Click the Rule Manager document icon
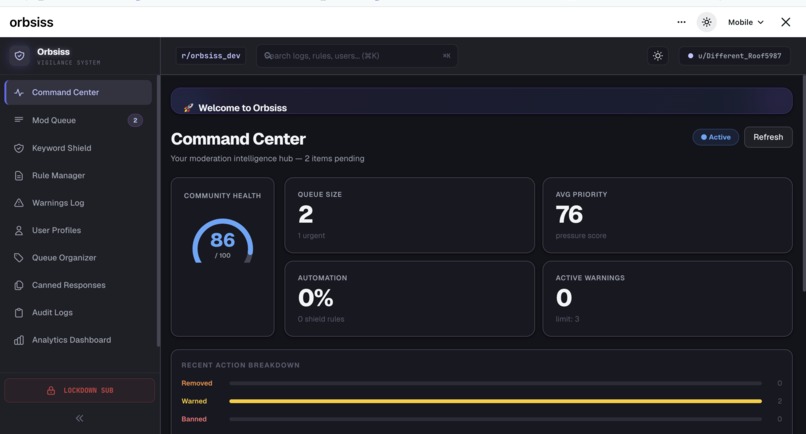806x434 pixels. (x=19, y=175)
